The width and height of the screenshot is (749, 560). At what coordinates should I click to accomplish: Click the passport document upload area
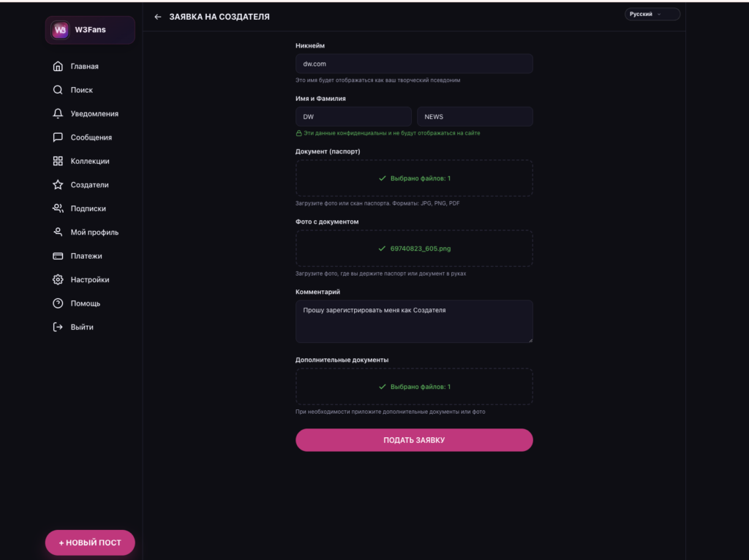pos(414,178)
